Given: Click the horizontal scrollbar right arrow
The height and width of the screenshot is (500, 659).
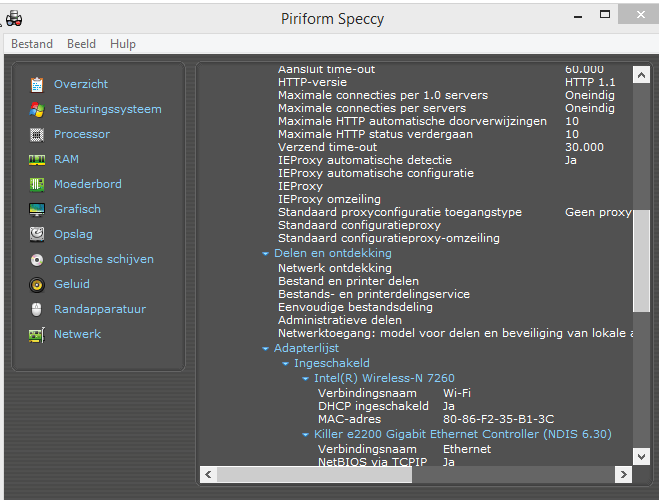Looking at the screenshot, I should (623, 474).
